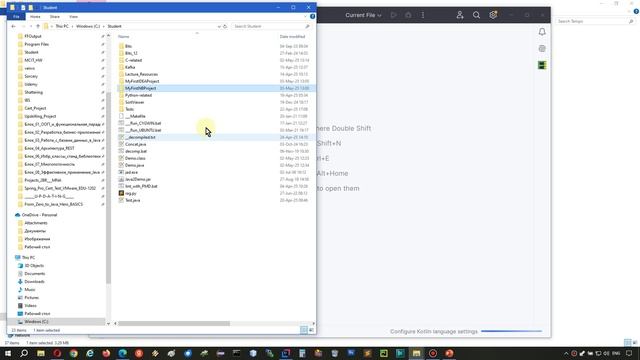Expand the ribbon chevron in Explorer

(305, 16)
